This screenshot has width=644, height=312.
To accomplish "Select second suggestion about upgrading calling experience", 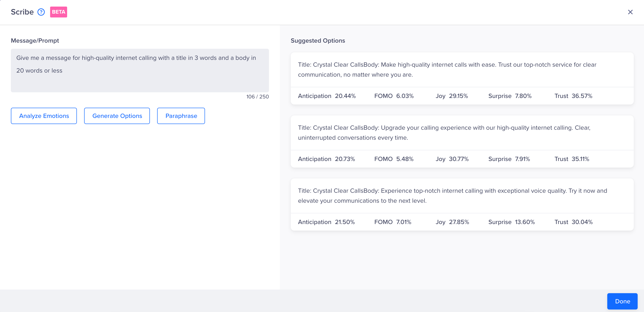I will (461, 132).
